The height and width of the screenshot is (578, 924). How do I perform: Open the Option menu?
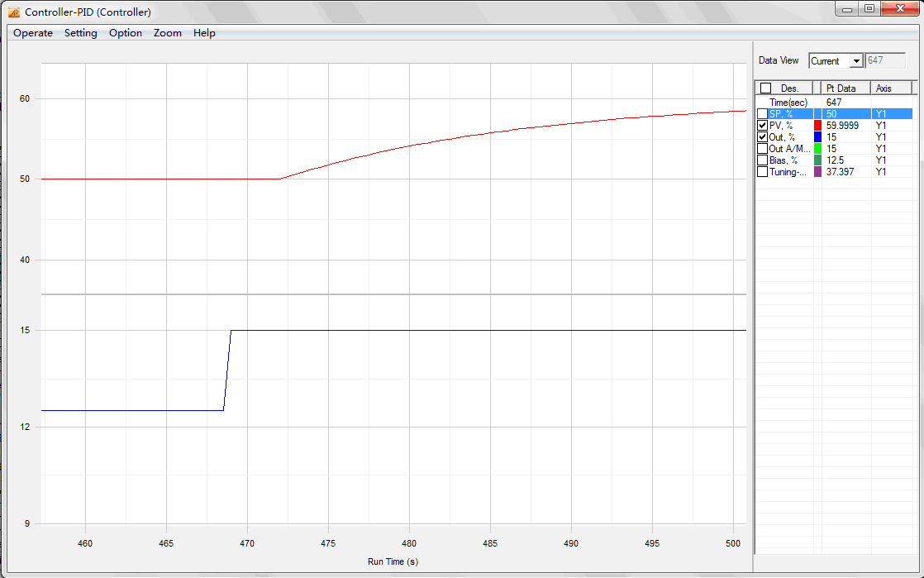click(x=126, y=33)
